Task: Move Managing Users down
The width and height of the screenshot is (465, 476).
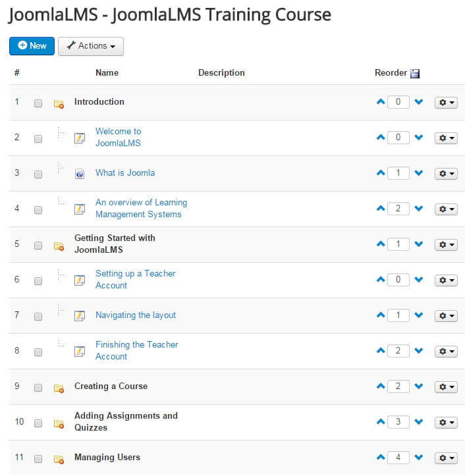Action: pos(419,457)
